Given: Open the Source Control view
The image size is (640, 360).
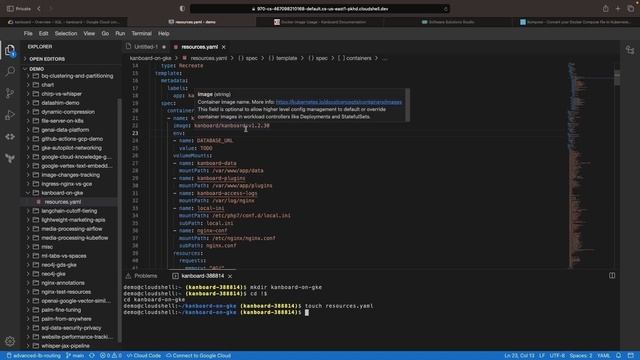Looking at the screenshot, I should click(x=10, y=93).
